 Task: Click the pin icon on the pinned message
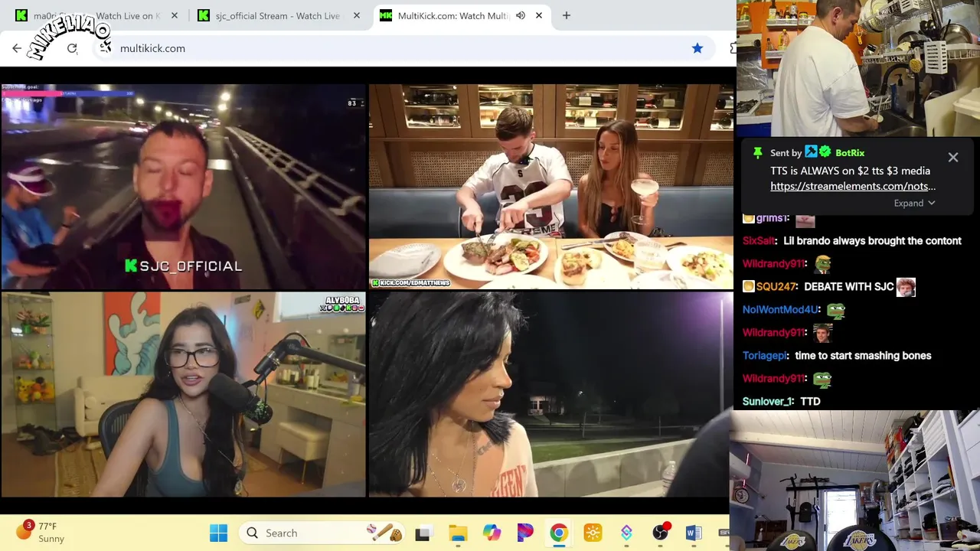[x=758, y=153]
